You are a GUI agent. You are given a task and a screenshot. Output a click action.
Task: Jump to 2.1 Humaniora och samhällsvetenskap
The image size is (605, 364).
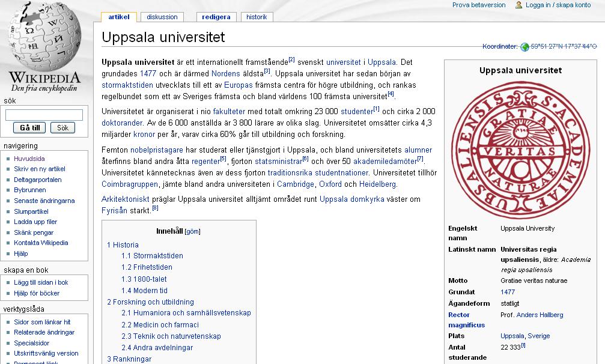[x=186, y=313]
